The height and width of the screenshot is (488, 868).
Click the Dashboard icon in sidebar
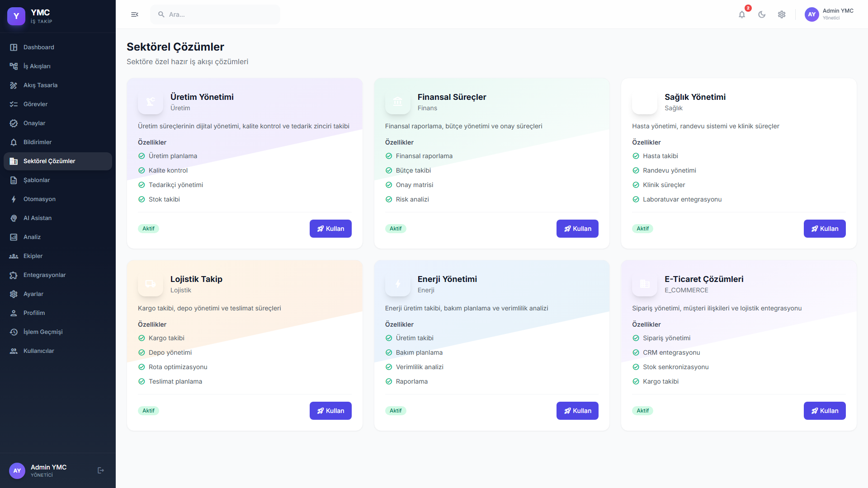tap(14, 47)
